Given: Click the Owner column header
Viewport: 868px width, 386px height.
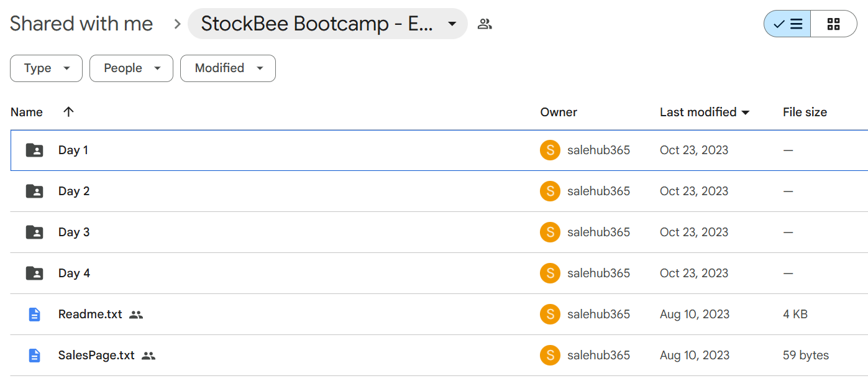Looking at the screenshot, I should (x=559, y=112).
